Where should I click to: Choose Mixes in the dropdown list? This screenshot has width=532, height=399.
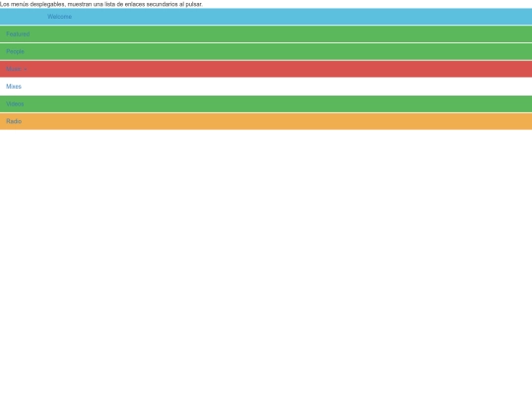[266, 87]
